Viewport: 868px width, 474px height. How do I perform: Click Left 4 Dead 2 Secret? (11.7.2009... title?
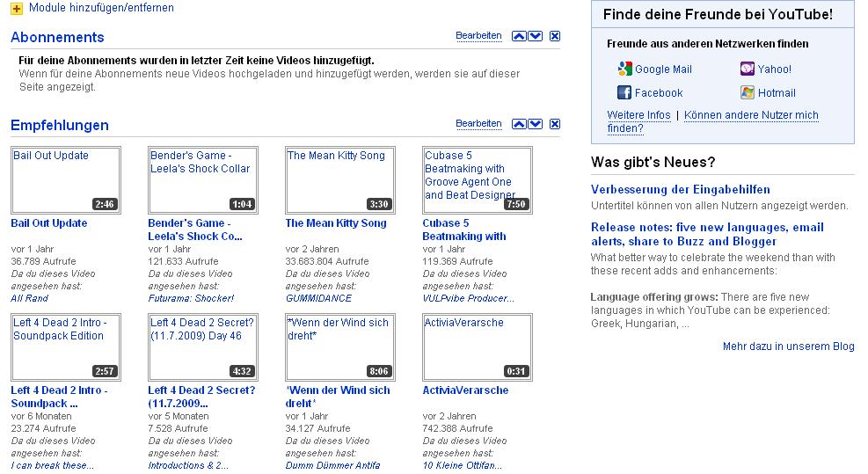click(x=201, y=397)
